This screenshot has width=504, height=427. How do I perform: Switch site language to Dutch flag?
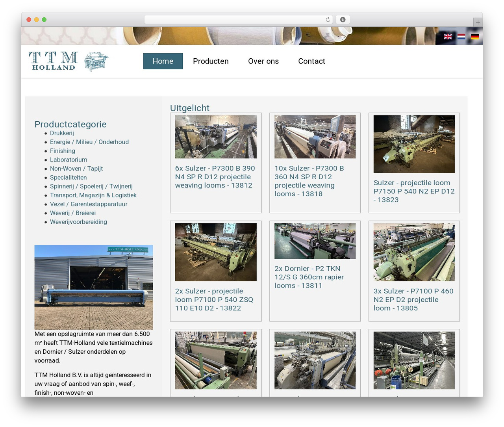click(x=461, y=37)
